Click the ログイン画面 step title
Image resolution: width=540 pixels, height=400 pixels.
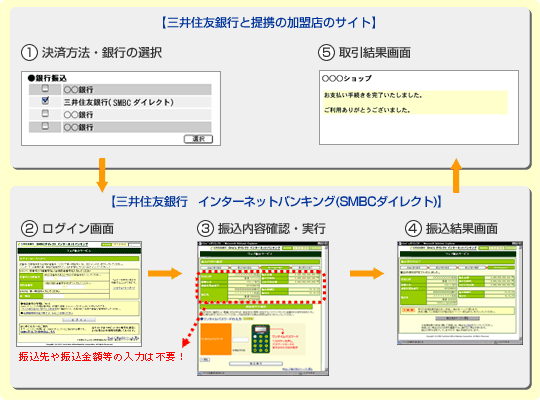tap(78, 228)
